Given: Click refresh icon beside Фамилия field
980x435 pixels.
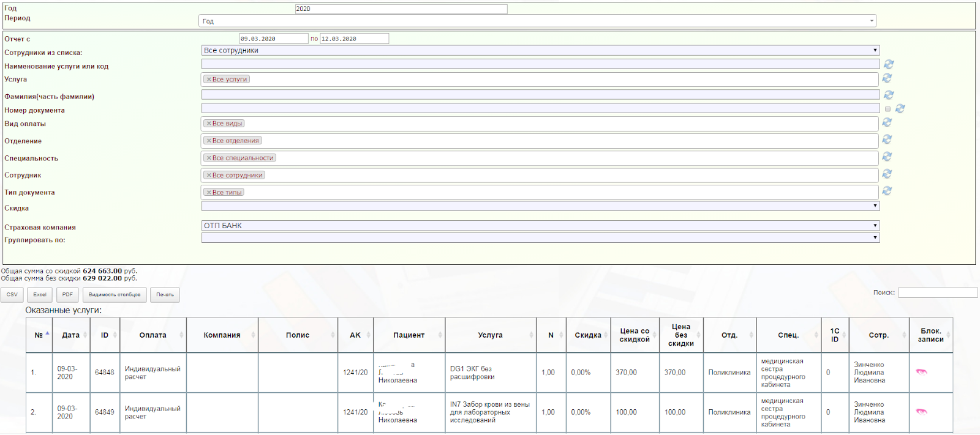Looking at the screenshot, I should [x=888, y=95].
